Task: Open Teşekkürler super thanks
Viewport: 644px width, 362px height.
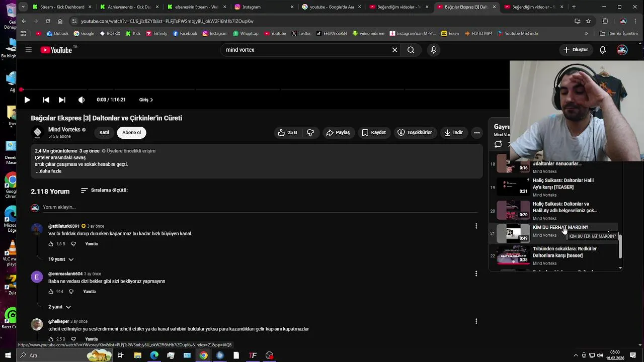Action: click(x=415, y=133)
